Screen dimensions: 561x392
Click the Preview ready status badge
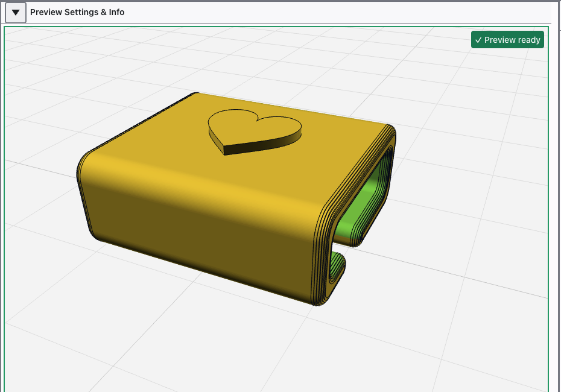click(507, 40)
